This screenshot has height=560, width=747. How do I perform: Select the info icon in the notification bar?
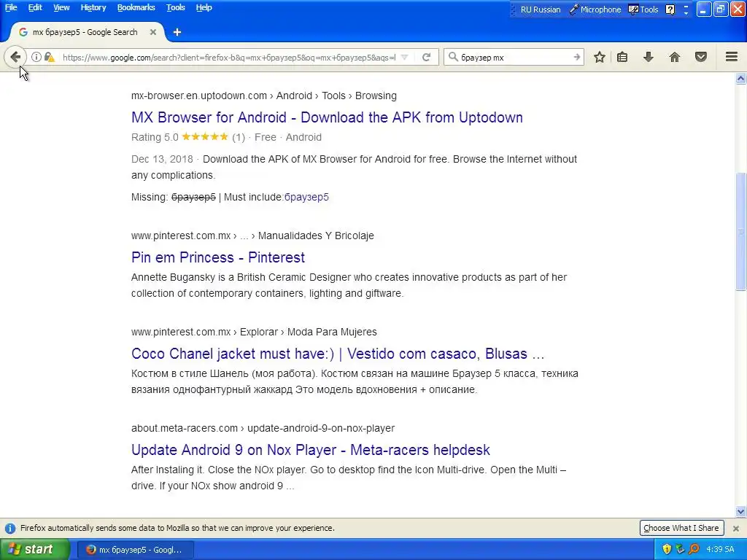point(10,528)
